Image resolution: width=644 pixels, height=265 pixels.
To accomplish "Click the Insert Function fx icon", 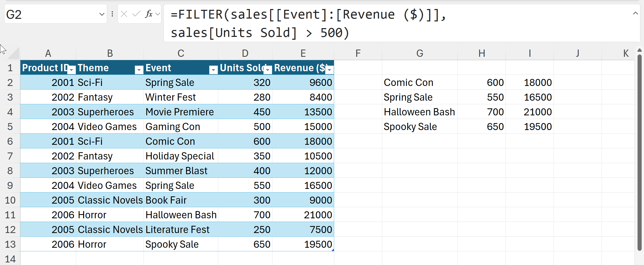I will pyautogui.click(x=149, y=14).
